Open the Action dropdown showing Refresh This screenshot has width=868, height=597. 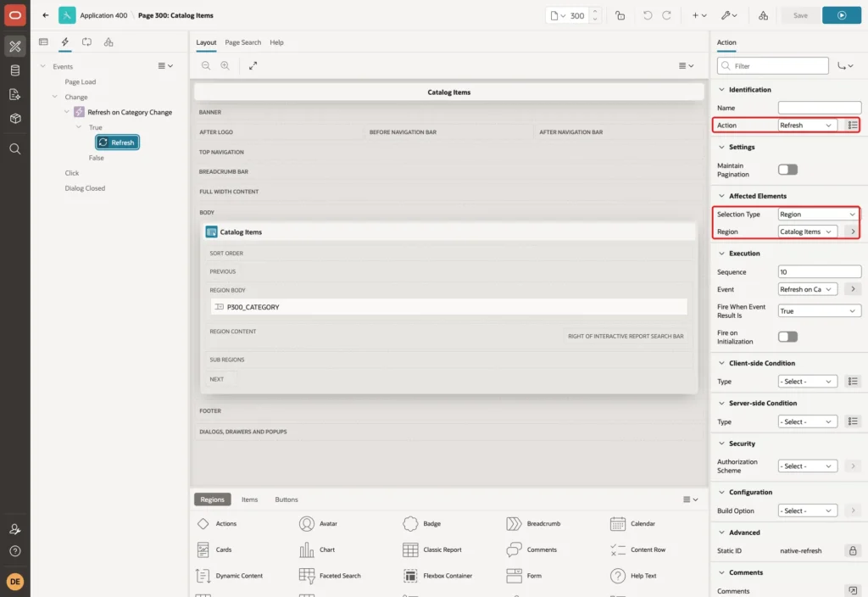pos(808,126)
